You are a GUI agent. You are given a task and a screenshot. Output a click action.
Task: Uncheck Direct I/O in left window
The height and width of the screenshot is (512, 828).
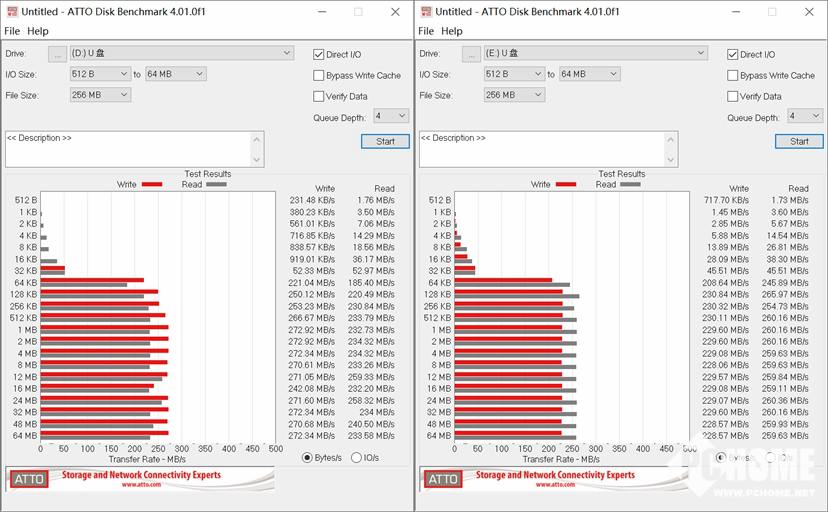pyautogui.click(x=318, y=54)
